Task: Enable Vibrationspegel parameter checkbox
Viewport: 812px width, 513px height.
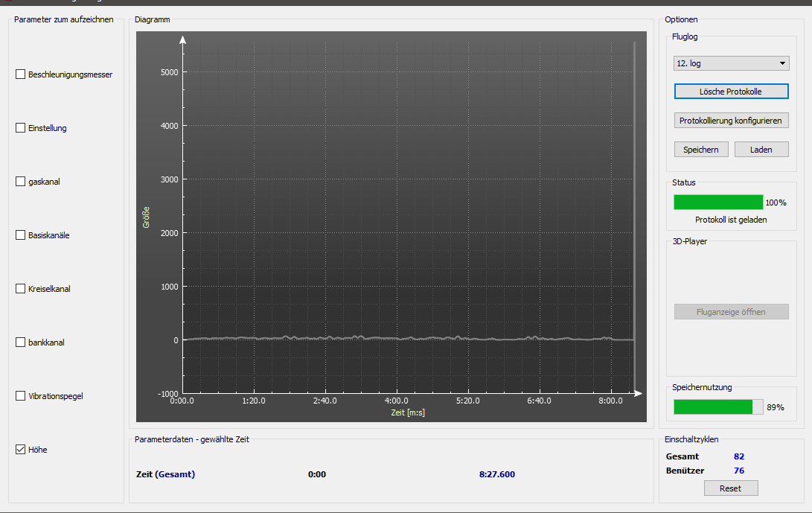Action: point(21,396)
